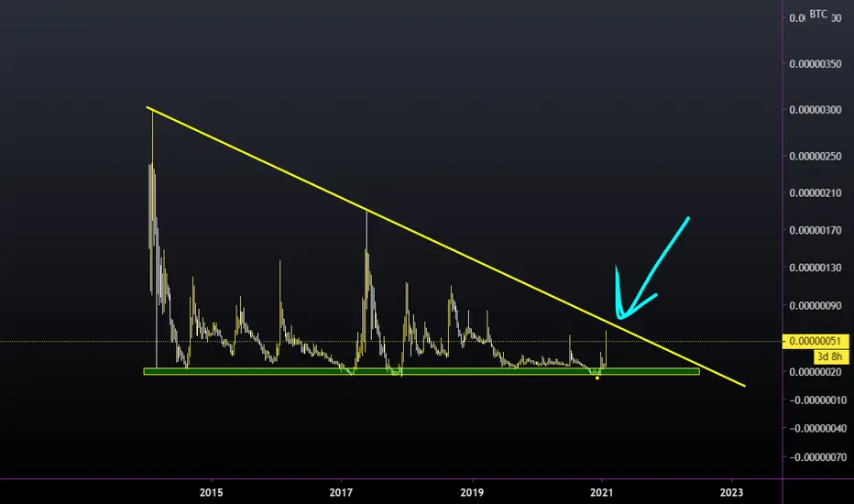This screenshot has width=854, height=504.
Task: Click the small yellow dot below the support zone
Action: pos(597,378)
